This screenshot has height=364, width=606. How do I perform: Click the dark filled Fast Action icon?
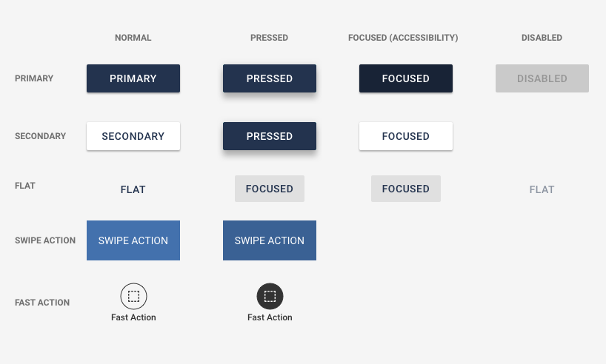click(x=270, y=297)
